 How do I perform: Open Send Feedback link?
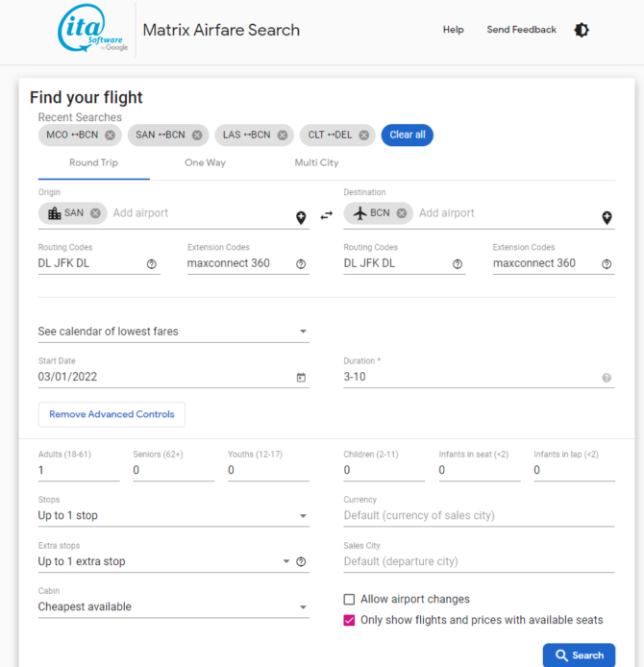pos(522,30)
